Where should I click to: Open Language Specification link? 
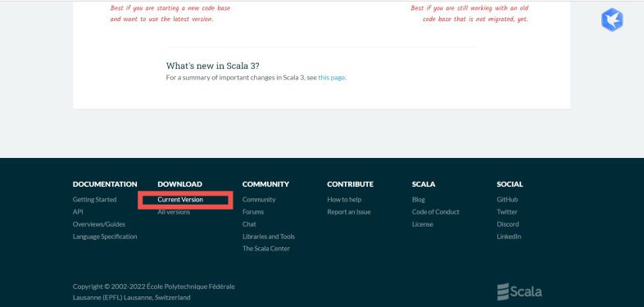click(x=105, y=237)
